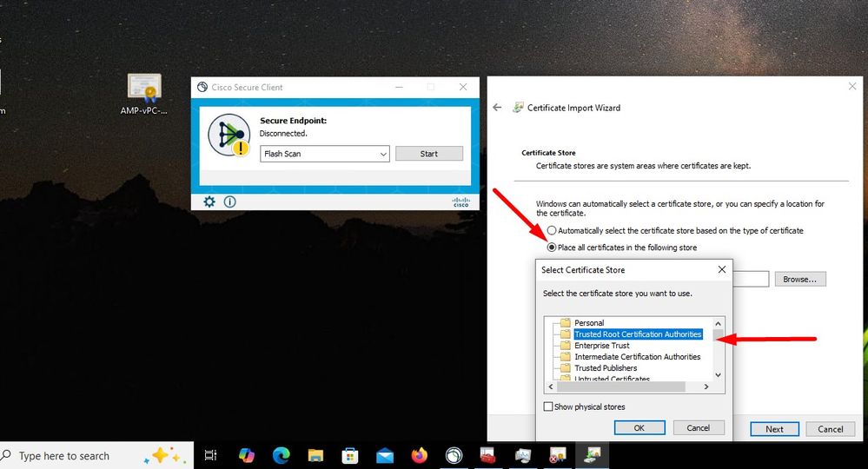Select the Enterprise Trust store
Viewport: 868px width, 469px height.
click(602, 345)
